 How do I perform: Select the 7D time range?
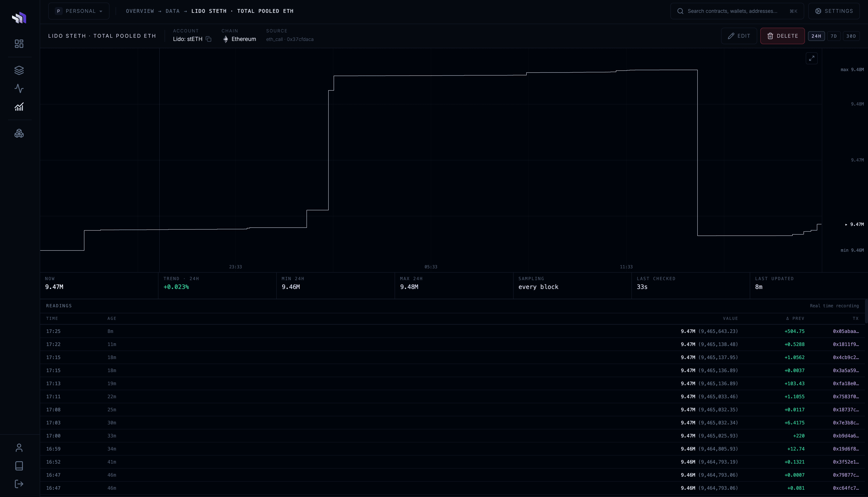coord(834,36)
